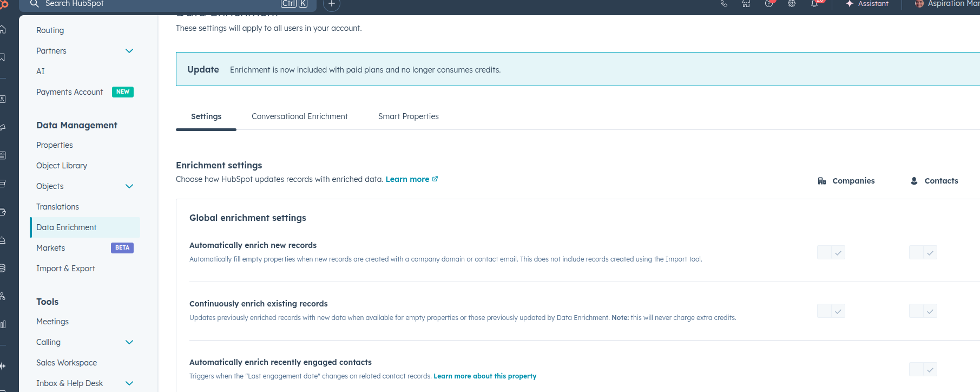Click the Inbox & Help Desk label
980x392 pixels.
click(x=69, y=383)
